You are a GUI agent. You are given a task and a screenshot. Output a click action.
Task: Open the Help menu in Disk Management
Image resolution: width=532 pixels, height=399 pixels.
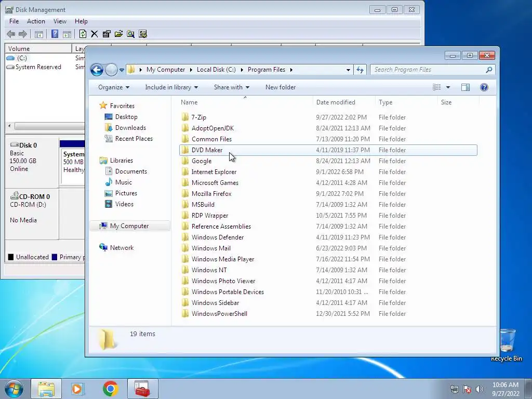(x=81, y=21)
